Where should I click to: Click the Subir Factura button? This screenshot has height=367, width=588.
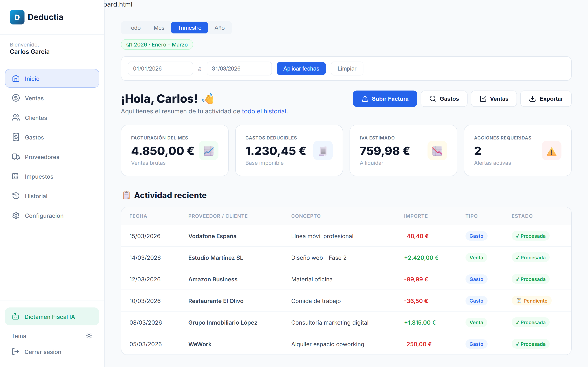coord(385,98)
